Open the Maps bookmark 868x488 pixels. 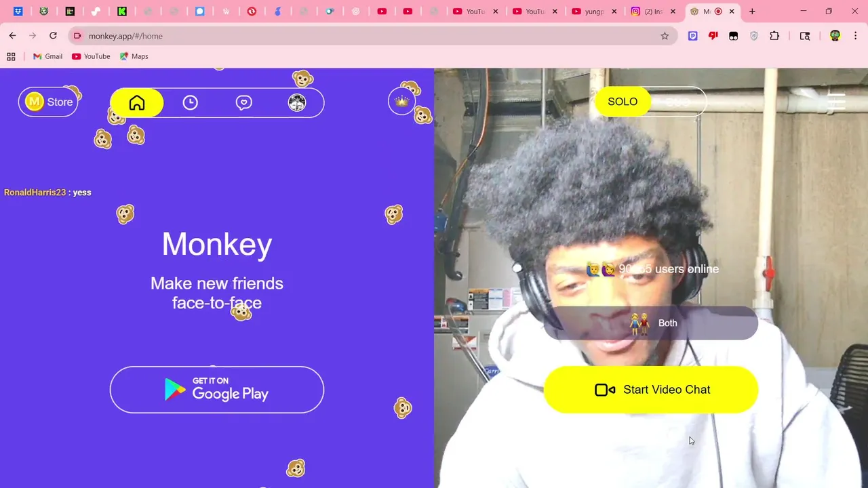pos(134,56)
